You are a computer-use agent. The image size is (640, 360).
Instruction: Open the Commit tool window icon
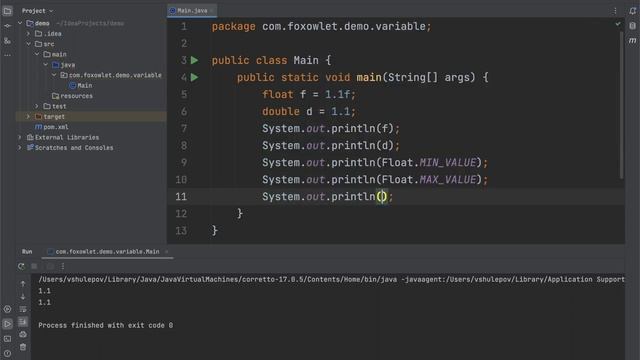(7, 26)
